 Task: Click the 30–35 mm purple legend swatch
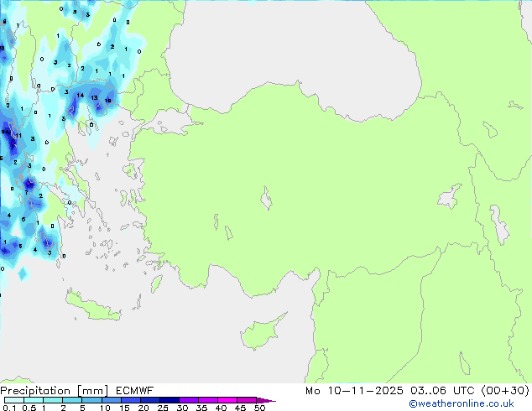tap(188, 400)
